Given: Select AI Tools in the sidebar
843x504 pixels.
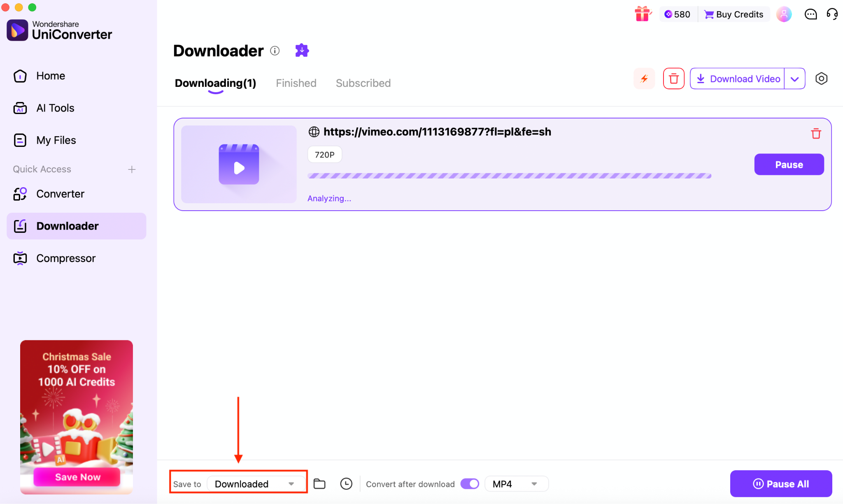Looking at the screenshot, I should click(x=55, y=108).
